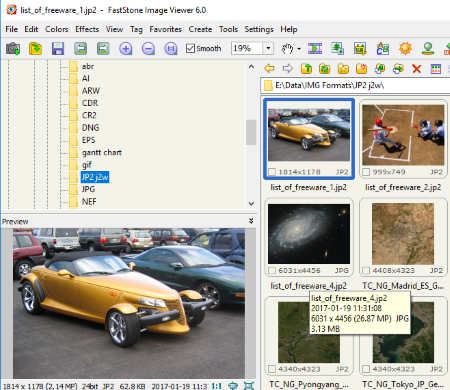Open the Settings menu
The height and width of the screenshot is (390, 450).
[259, 29]
